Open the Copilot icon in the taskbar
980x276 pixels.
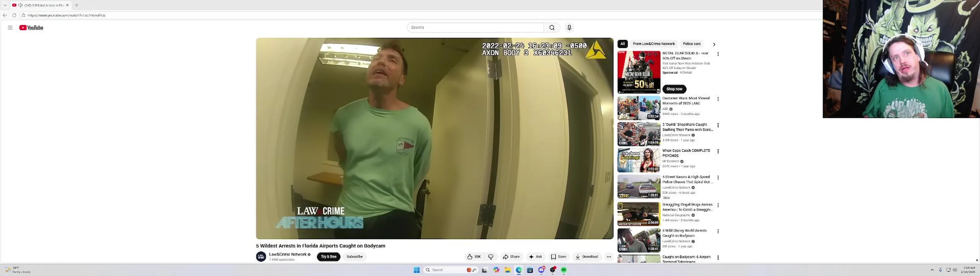tap(496, 270)
